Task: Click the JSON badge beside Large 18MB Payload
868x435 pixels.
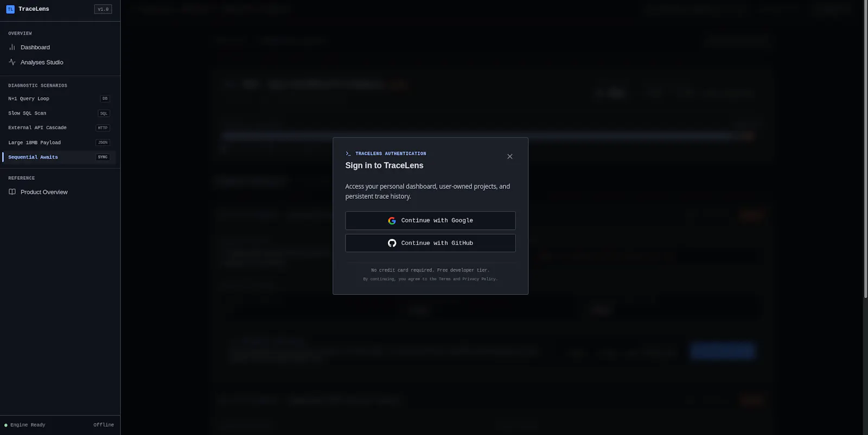Action: (x=103, y=143)
